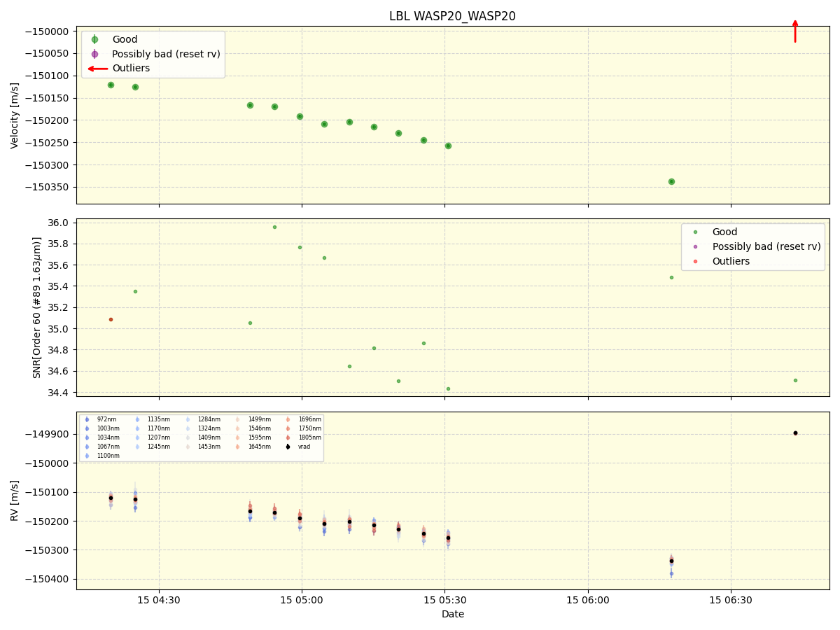Click the 1499nm entry in bottom legend
The height and width of the screenshot is (630, 840).
tap(259, 419)
